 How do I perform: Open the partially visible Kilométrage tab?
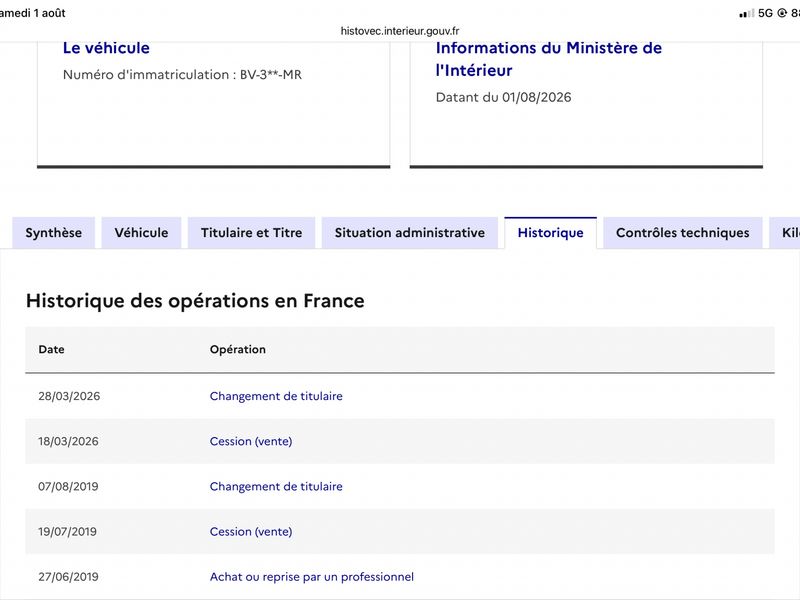click(x=785, y=233)
